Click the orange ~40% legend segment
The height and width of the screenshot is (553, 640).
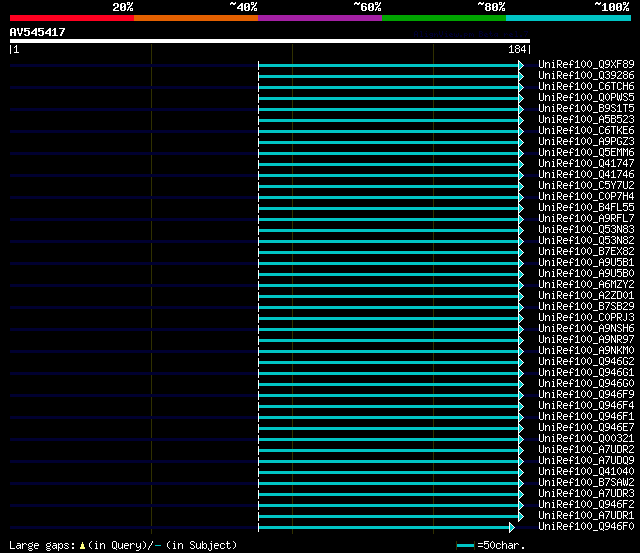[196, 18]
